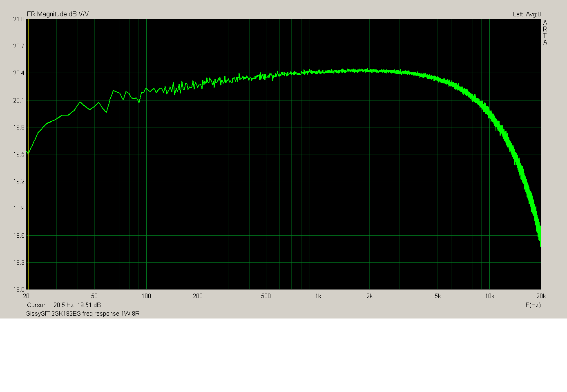Click the "18.9" y-axis label
Image resolution: width=567 pixels, height=392 pixels.
pyautogui.click(x=19, y=208)
